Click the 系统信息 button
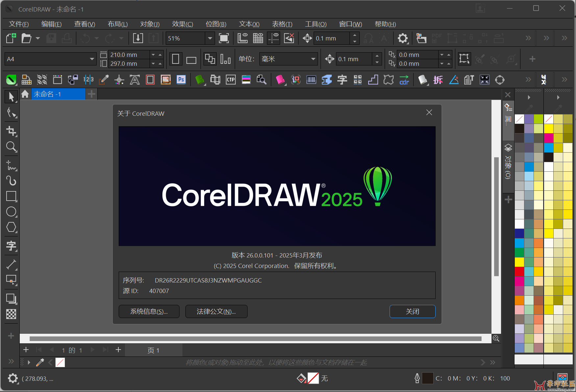The image size is (576, 392). click(x=149, y=311)
